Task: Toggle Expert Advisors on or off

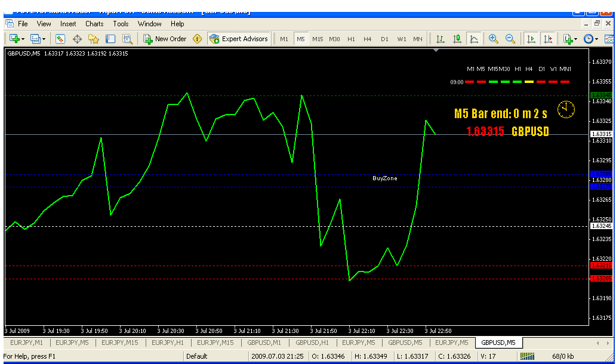Action: 239,39
